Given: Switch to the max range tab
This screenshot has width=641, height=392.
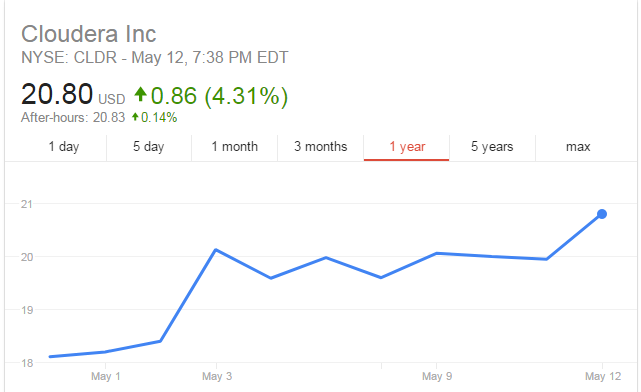Looking at the screenshot, I should (578, 147).
